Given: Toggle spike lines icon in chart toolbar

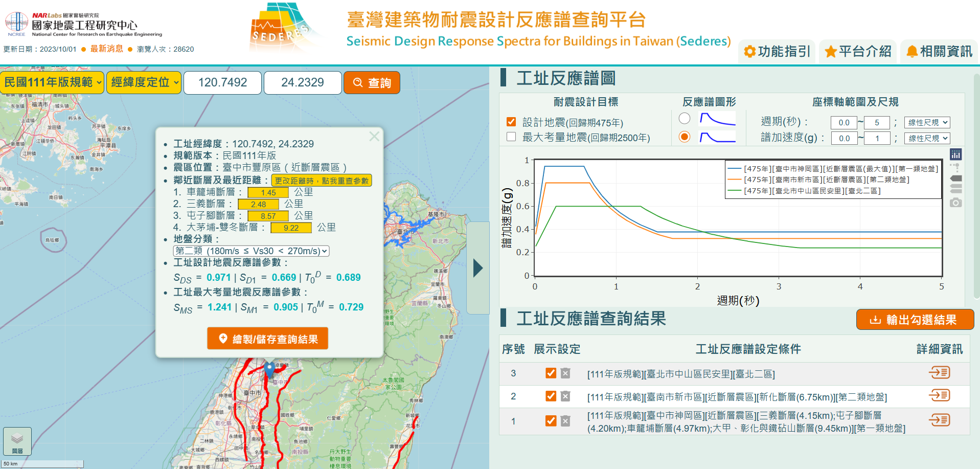Looking at the screenshot, I should [955, 167].
